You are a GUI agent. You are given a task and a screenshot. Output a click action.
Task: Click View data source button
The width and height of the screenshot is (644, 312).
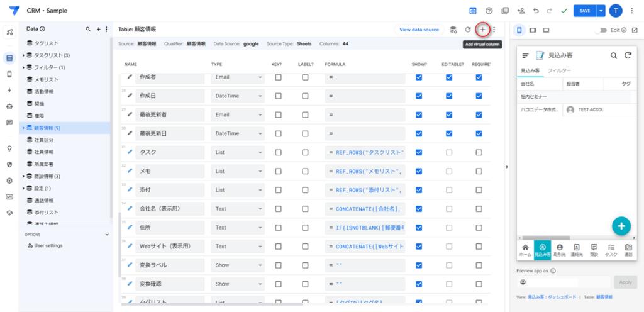pos(419,30)
